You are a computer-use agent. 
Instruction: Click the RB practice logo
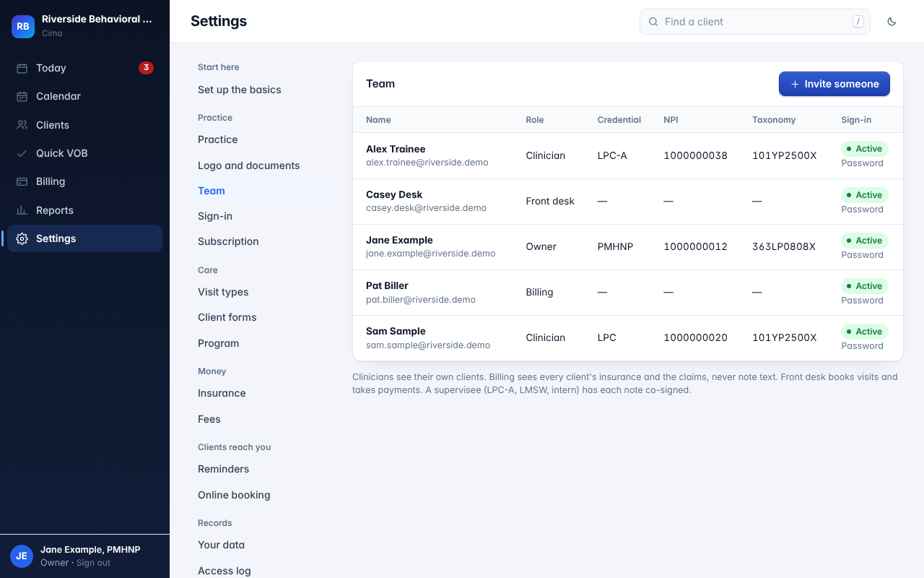(23, 26)
